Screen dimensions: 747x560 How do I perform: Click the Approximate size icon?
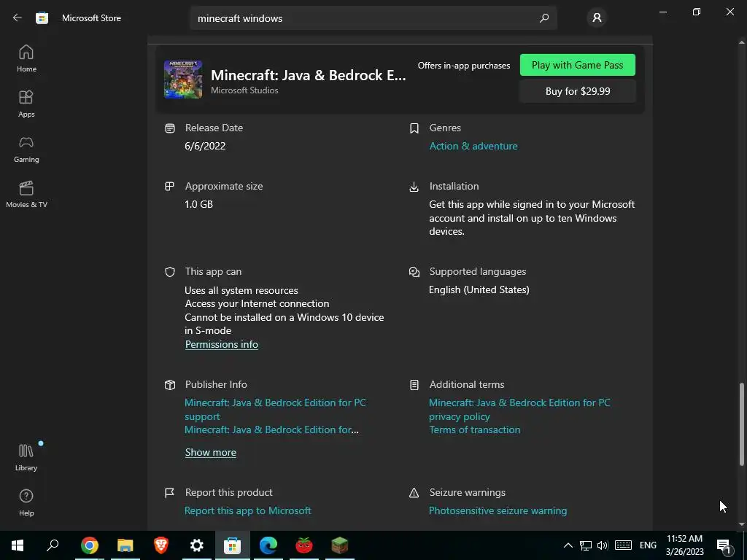point(169,186)
